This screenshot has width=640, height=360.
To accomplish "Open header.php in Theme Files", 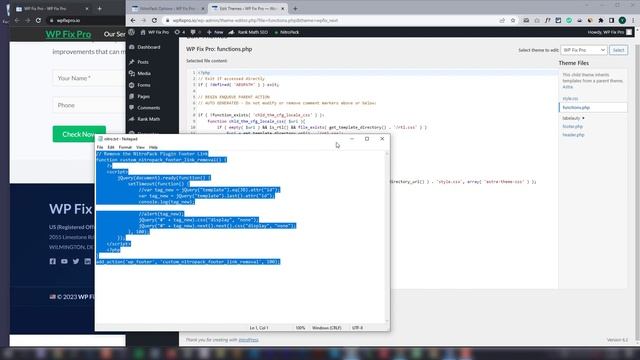I will (x=573, y=135).
